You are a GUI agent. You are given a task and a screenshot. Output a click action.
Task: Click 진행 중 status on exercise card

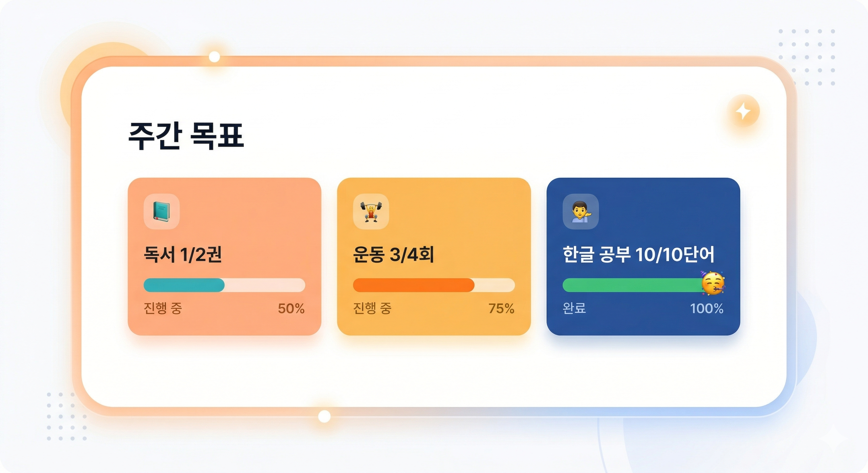pyautogui.click(x=372, y=308)
